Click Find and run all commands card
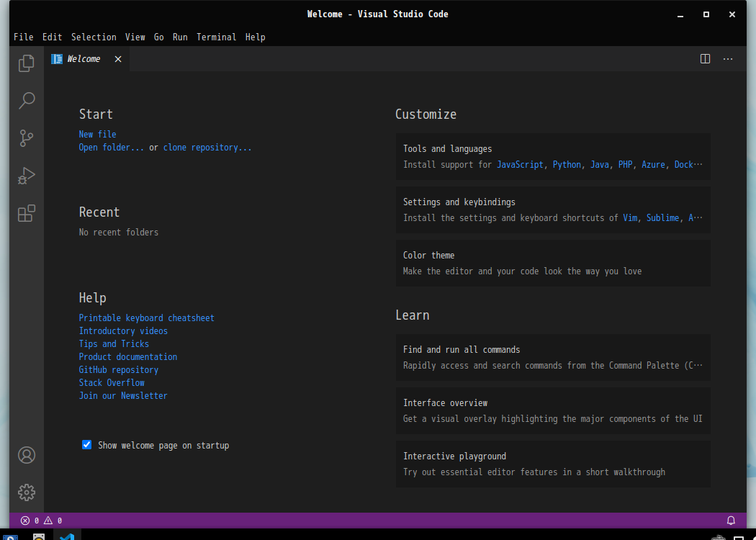756x540 pixels. pyautogui.click(x=553, y=357)
